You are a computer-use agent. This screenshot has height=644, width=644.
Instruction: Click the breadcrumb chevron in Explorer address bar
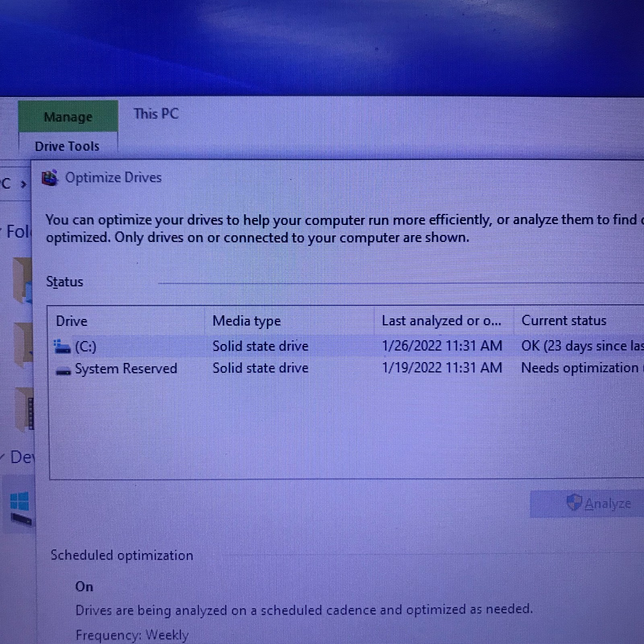[23, 185]
